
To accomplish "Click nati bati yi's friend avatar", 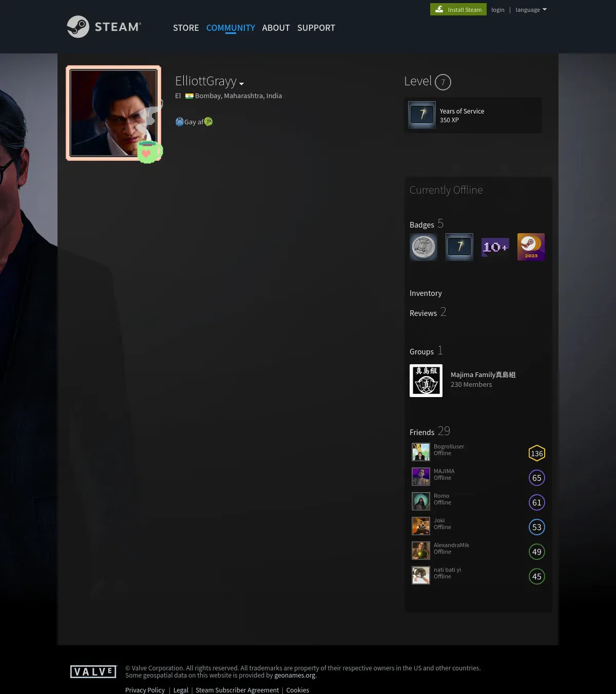I will (421, 575).
